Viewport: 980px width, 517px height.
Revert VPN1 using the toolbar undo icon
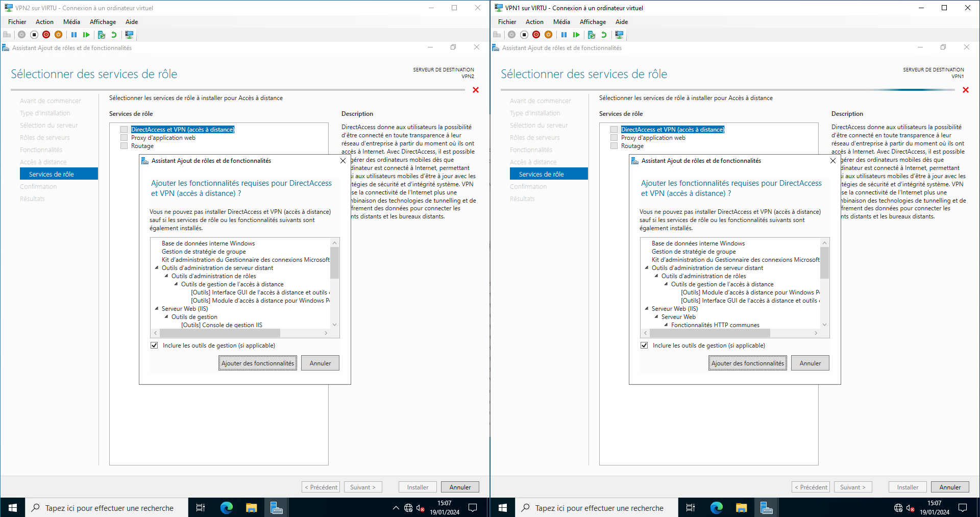[x=604, y=35]
